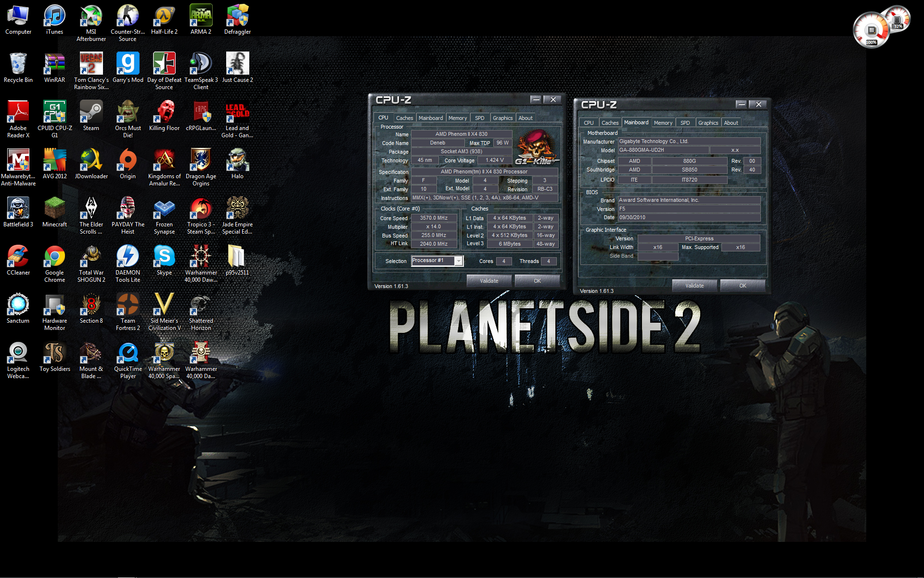Select the Battlefield 3 shortcut
The image size is (924, 578).
18,212
